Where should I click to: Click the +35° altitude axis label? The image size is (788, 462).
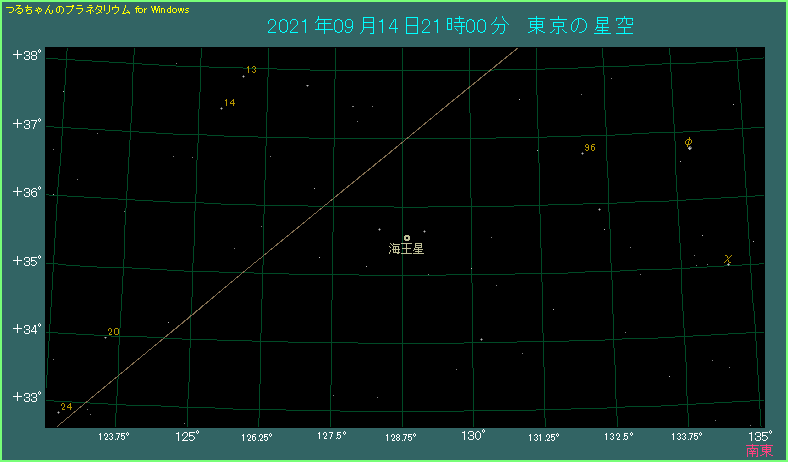26,261
